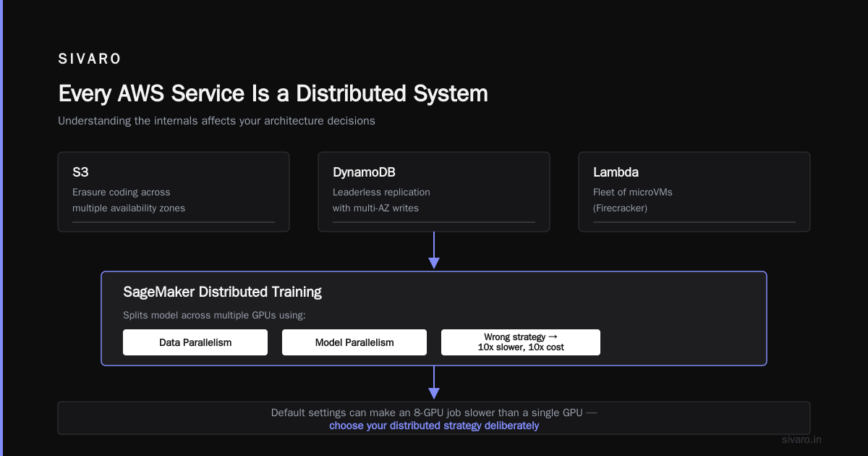The image size is (868, 456).
Task: Click the 'Default settings can make an 8-GPU job' line
Action: click(x=434, y=413)
